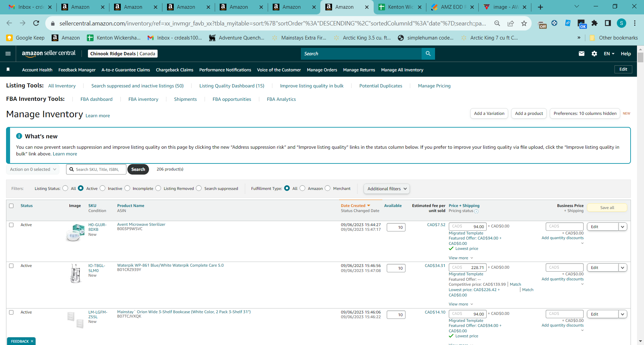
Task: Open Manage Orders menu item
Action: pyautogui.click(x=322, y=70)
